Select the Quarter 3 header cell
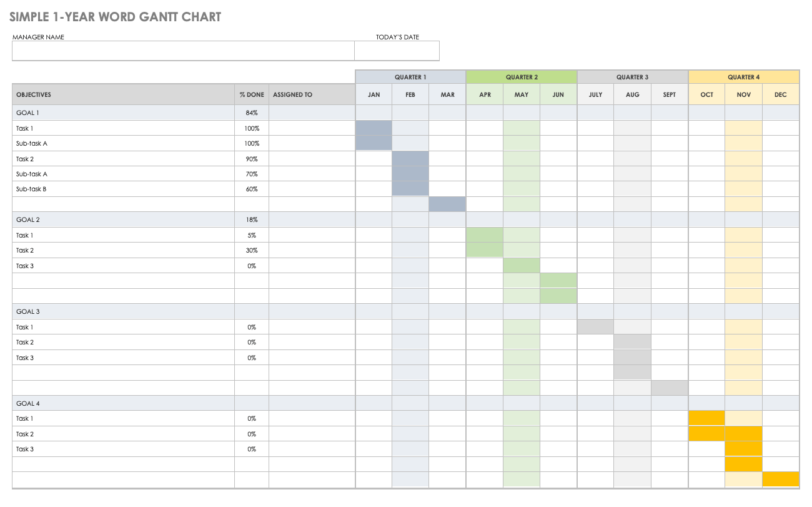Image resolution: width=812 pixels, height=507 pixels. (x=632, y=77)
